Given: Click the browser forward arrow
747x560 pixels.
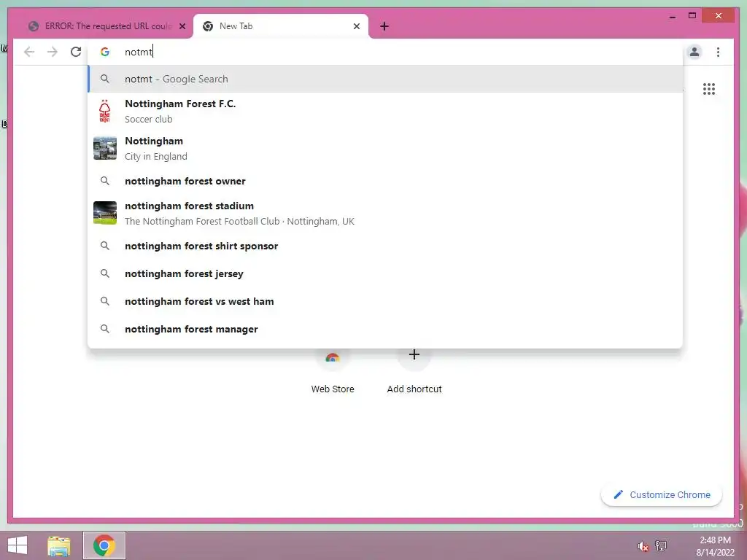Looking at the screenshot, I should [53, 52].
